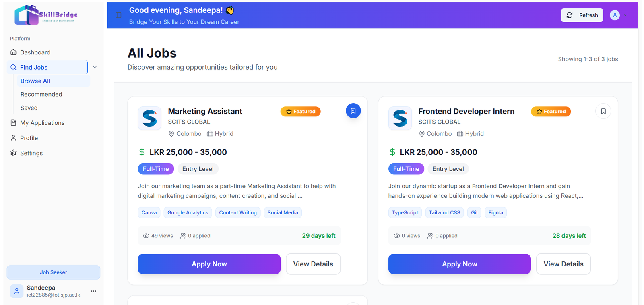Click the Featured badge on Marketing Assistant
Screen dimensions: 644x305
point(300,112)
